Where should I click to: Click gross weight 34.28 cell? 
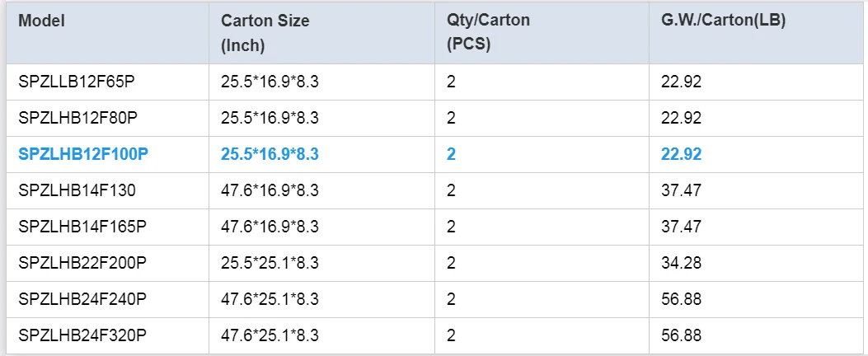681,263
